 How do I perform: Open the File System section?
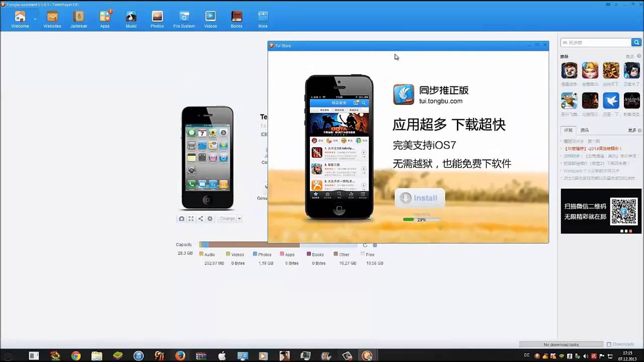184,19
